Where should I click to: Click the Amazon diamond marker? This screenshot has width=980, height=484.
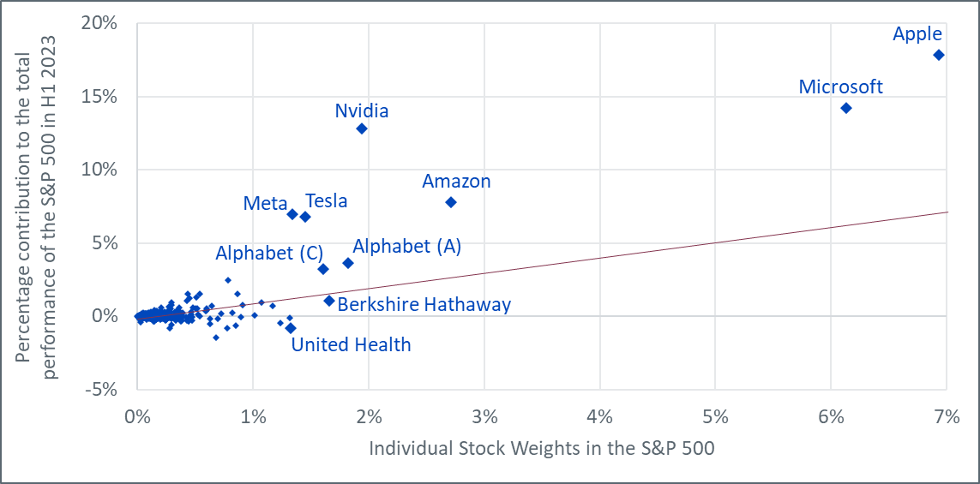point(451,202)
